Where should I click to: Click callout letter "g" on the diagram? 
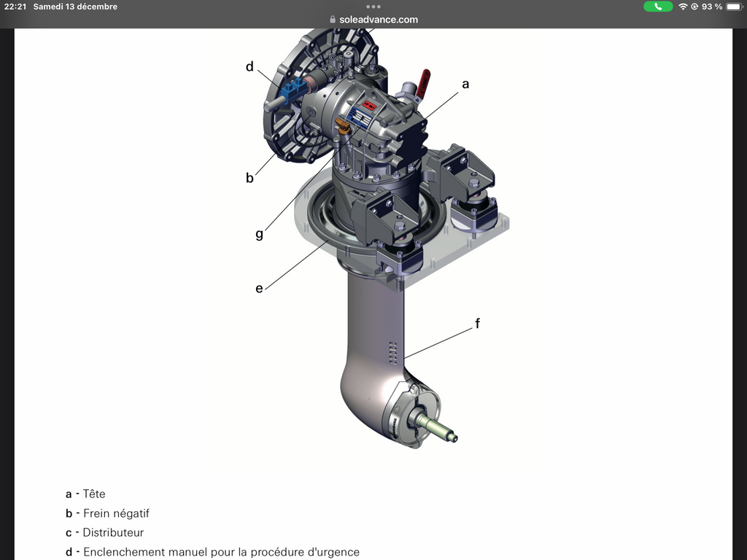coord(259,235)
